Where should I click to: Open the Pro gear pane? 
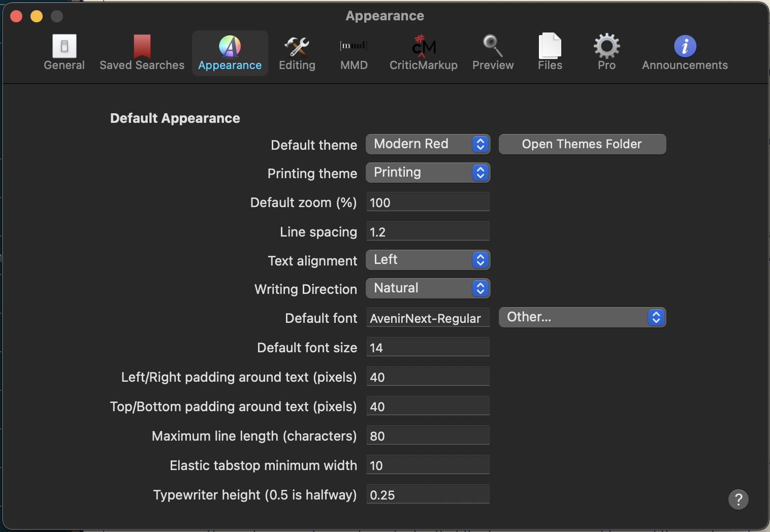point(606,53)
